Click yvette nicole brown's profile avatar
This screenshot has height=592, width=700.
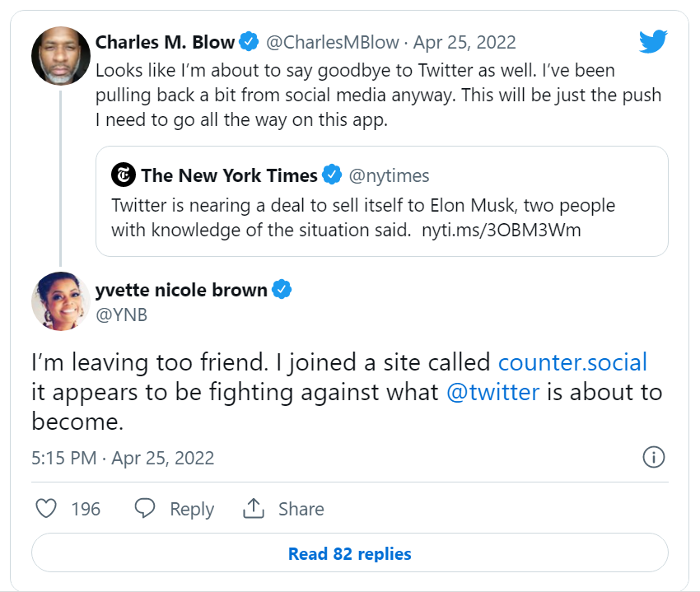coord(60,301)
